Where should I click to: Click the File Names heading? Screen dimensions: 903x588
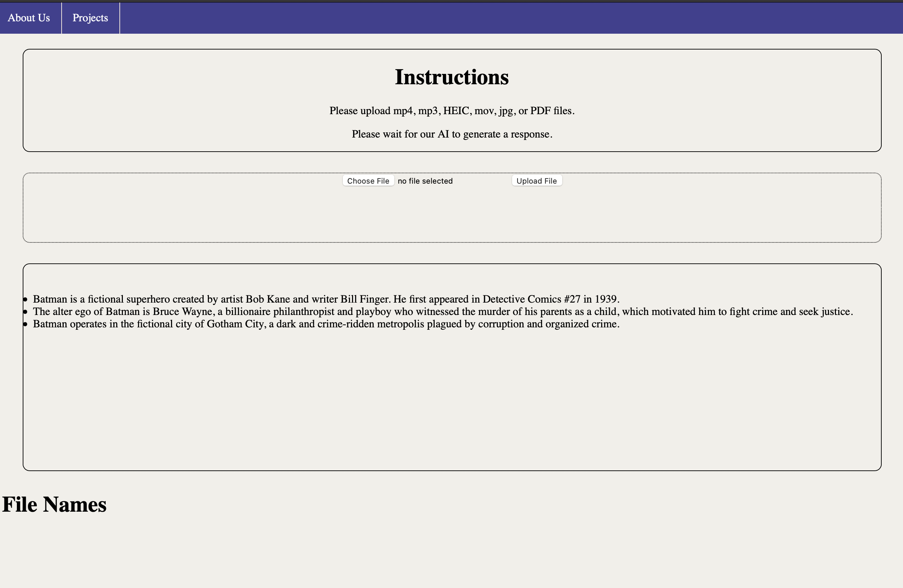click(54, 504)
